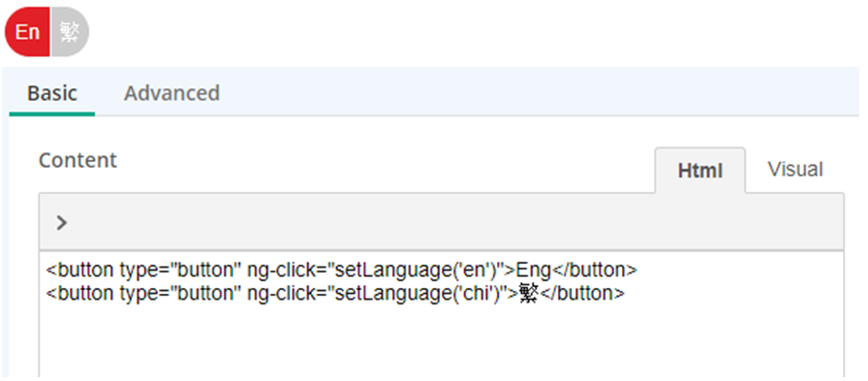Switch language with the red En button
868x381 pixels.
click(27, 32)
